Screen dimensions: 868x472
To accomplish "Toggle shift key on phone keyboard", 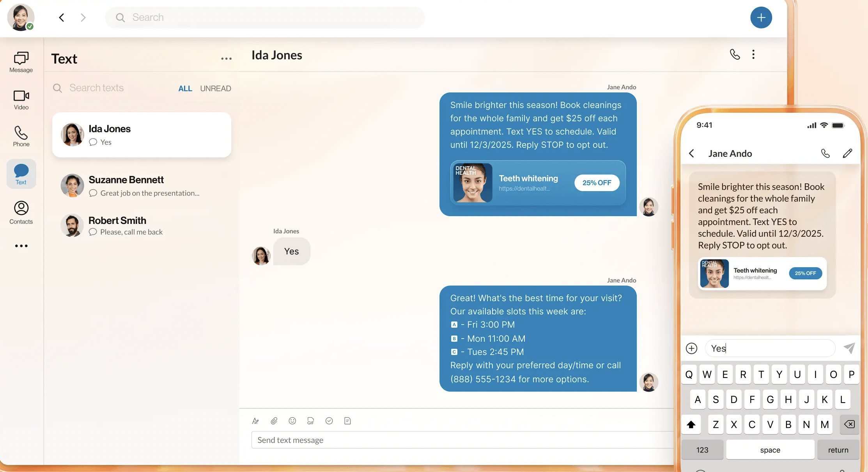I will (x=691, y=424).
